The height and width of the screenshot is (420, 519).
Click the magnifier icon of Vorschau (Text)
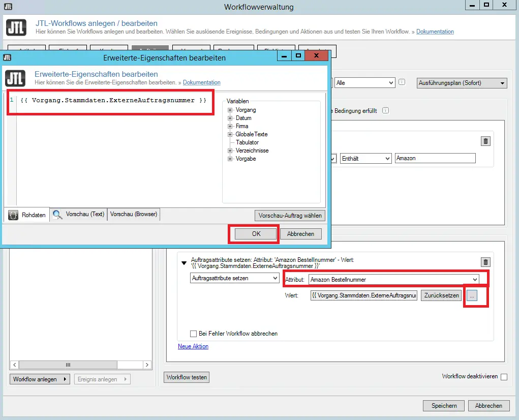click(57, 215)
